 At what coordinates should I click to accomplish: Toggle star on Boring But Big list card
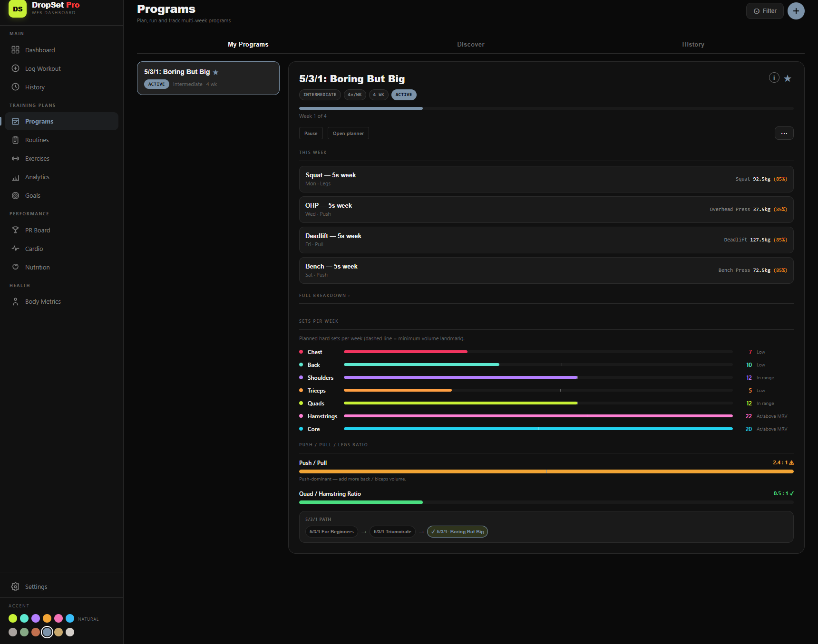click(x=215, y=72)
